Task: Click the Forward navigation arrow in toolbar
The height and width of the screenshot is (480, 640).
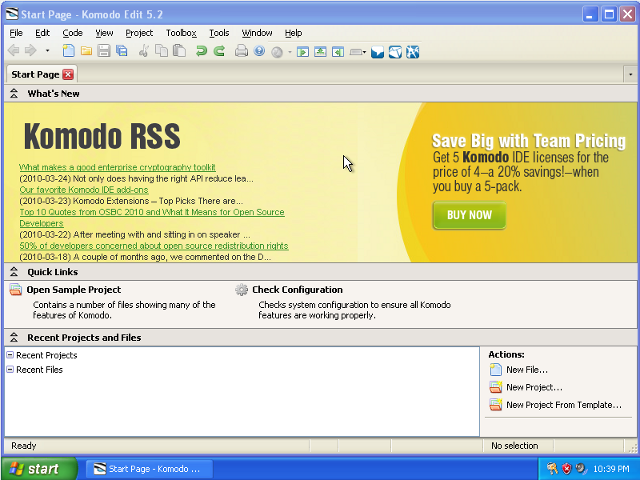Action: (x=31, y=51)
